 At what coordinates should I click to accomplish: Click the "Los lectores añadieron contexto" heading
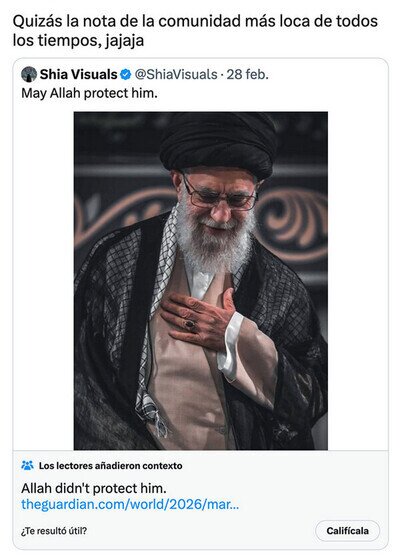(110, 466)
